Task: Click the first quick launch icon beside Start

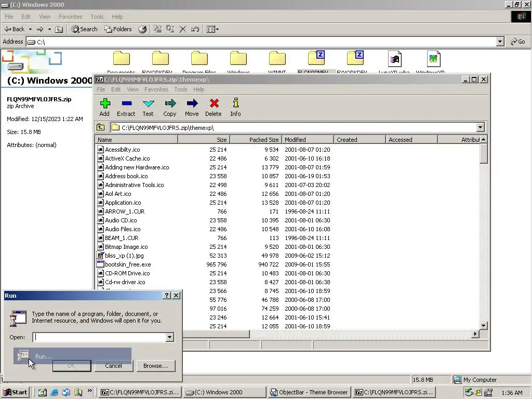Action: tap(42, 392)
